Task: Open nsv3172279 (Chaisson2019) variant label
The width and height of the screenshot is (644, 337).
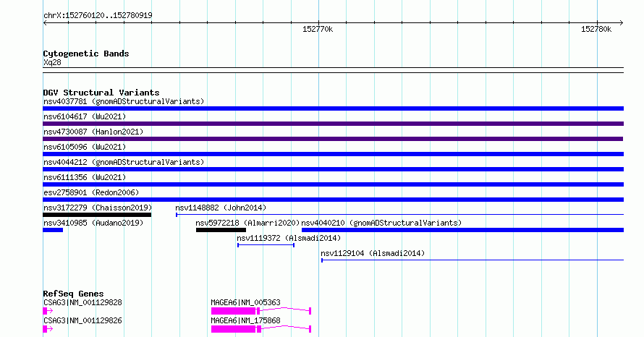Action: 98,208
